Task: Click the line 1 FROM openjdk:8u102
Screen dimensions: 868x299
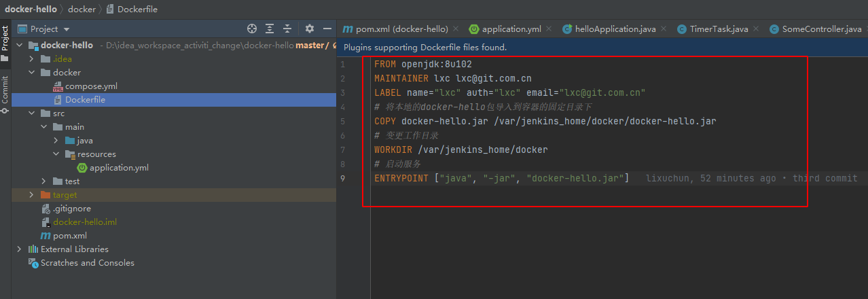Action: click(422, 64)
